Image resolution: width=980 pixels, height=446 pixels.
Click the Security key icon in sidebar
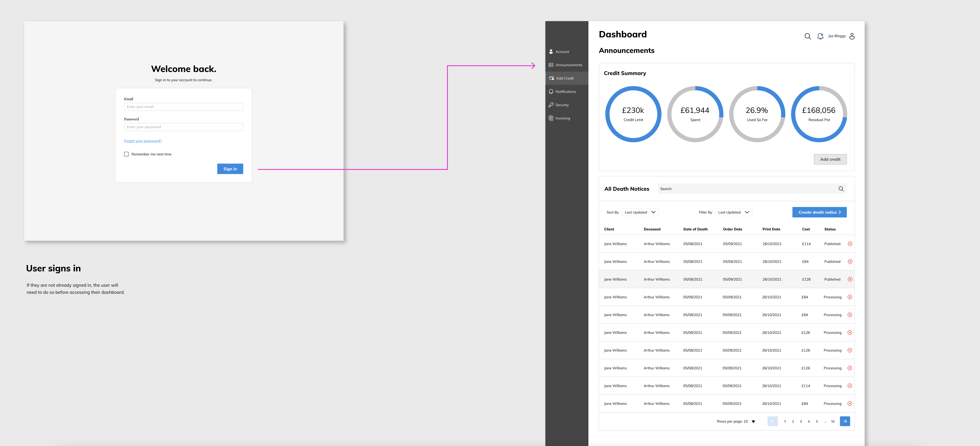pyautogui.click(x=551, y=105)
